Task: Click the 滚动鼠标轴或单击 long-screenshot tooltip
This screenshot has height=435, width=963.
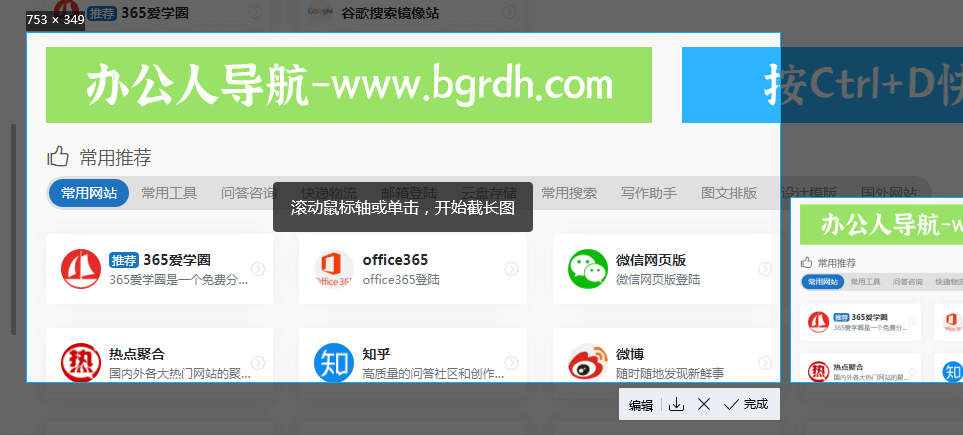Action: pos(403,207)
